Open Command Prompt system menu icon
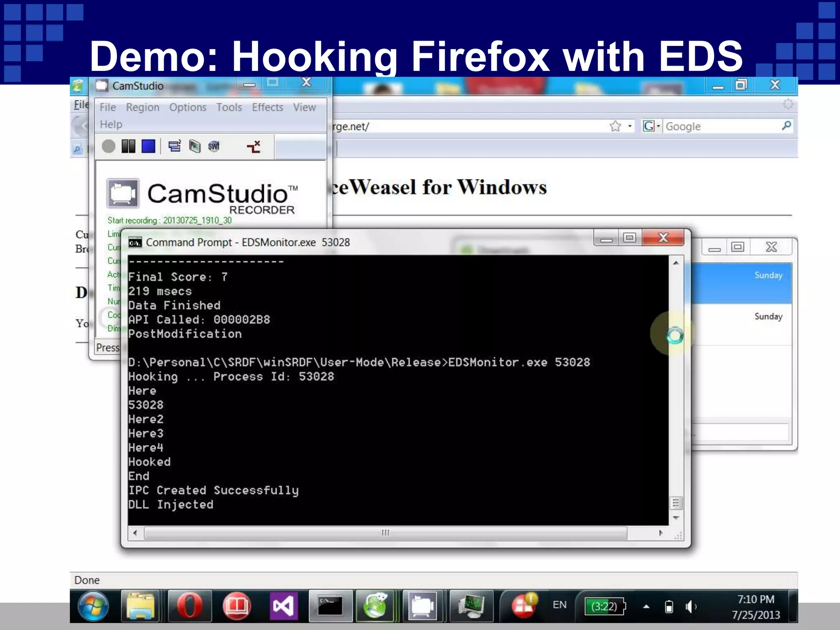This screenshot has height=630, width=840. pyautogui.click(x=135, y=242)
